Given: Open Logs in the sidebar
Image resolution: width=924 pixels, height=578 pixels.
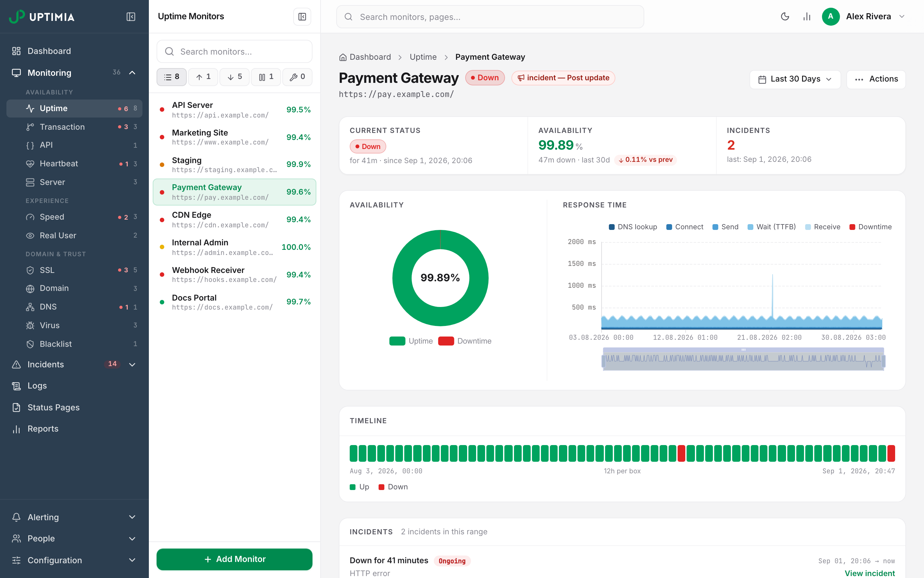Looking at the screenshot, I should pyautogui.click(x=74, y=386).
